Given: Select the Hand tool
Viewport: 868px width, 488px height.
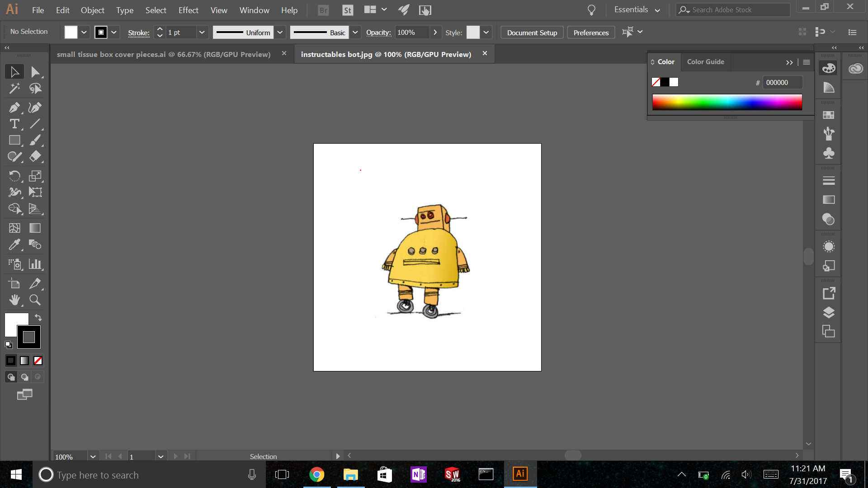Looking at the screenshot, I should tap(14, 300).
